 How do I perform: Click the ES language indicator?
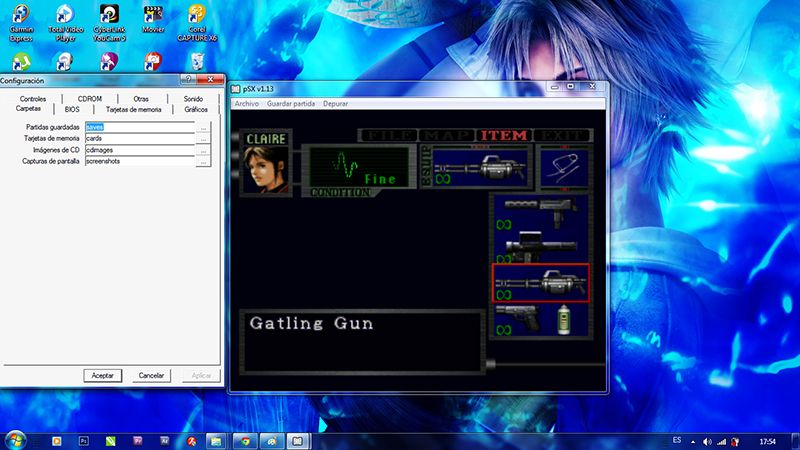(677, 440)
